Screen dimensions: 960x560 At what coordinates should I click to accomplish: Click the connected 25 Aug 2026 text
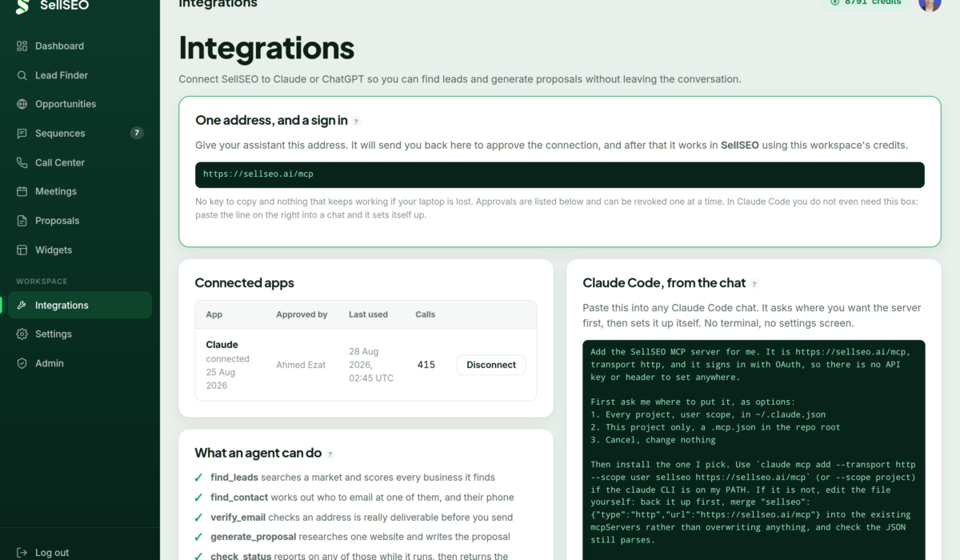tap(228, 372)
